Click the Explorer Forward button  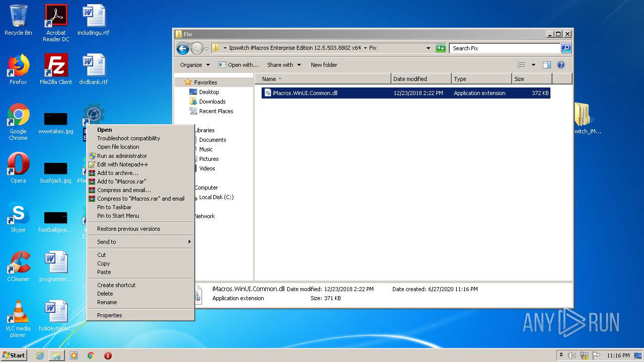[x=197, y=48]
